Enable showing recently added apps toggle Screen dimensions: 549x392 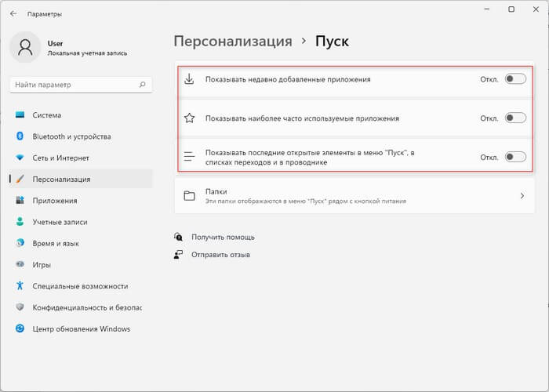pos(515,79)
